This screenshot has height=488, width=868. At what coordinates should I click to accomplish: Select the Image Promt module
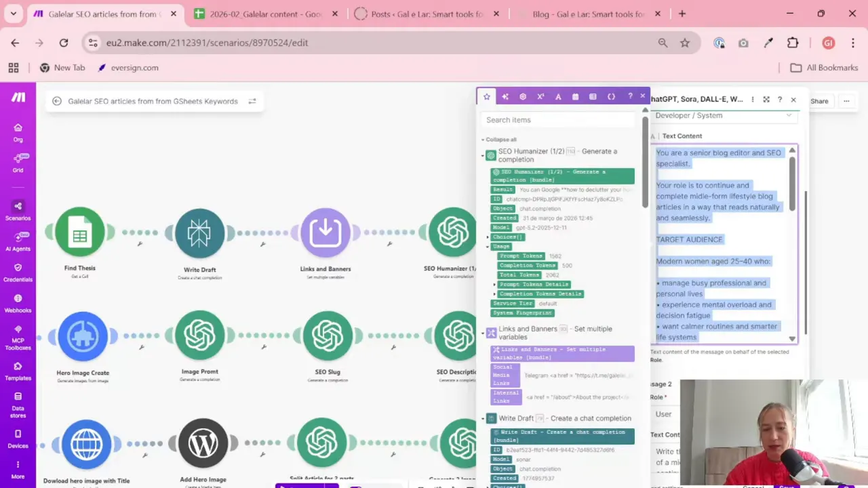coord(199,335)
